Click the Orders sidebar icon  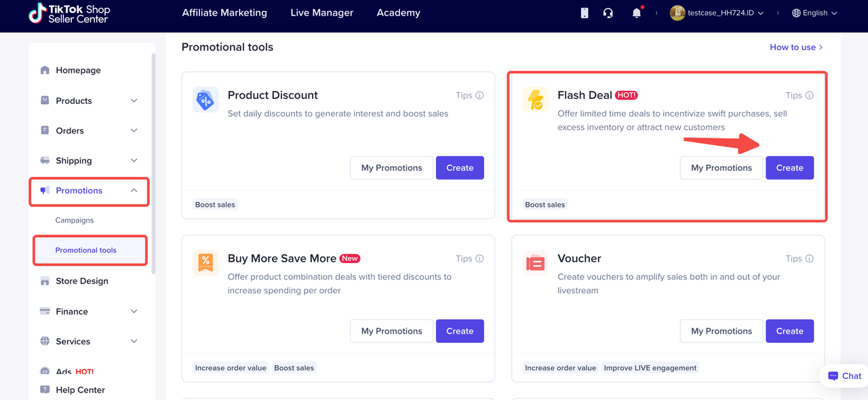45,130
